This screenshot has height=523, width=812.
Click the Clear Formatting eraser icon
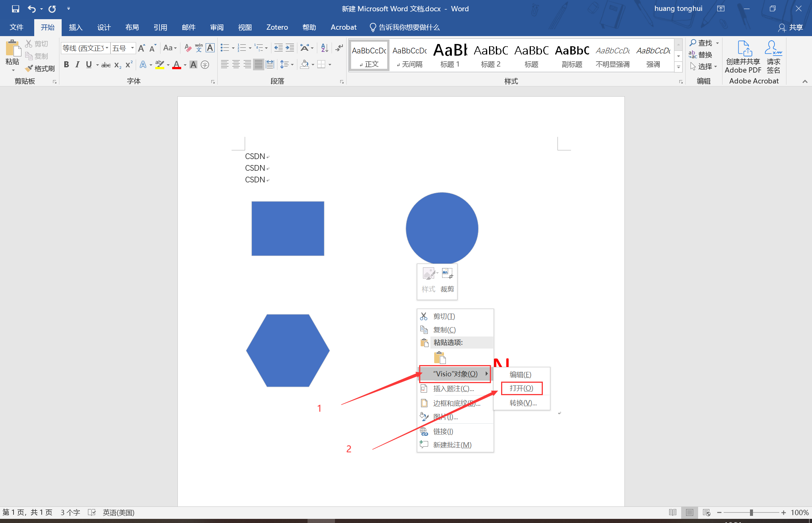tap(188, 48)
